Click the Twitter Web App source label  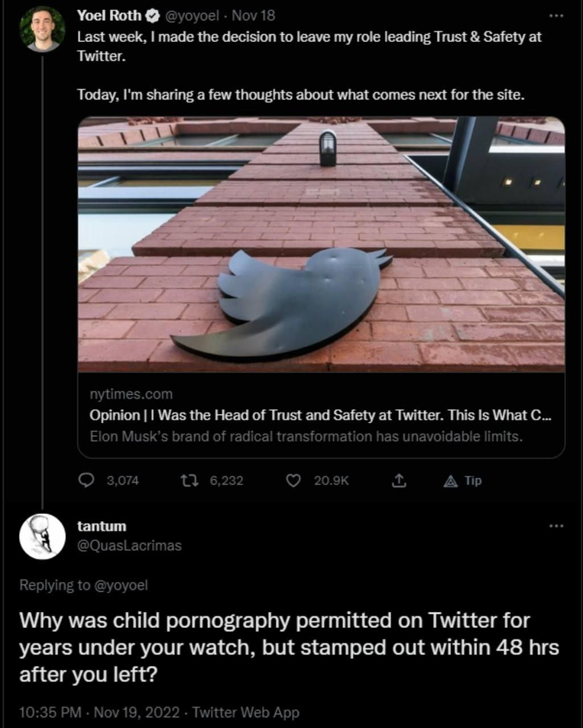tap(245, 713)
